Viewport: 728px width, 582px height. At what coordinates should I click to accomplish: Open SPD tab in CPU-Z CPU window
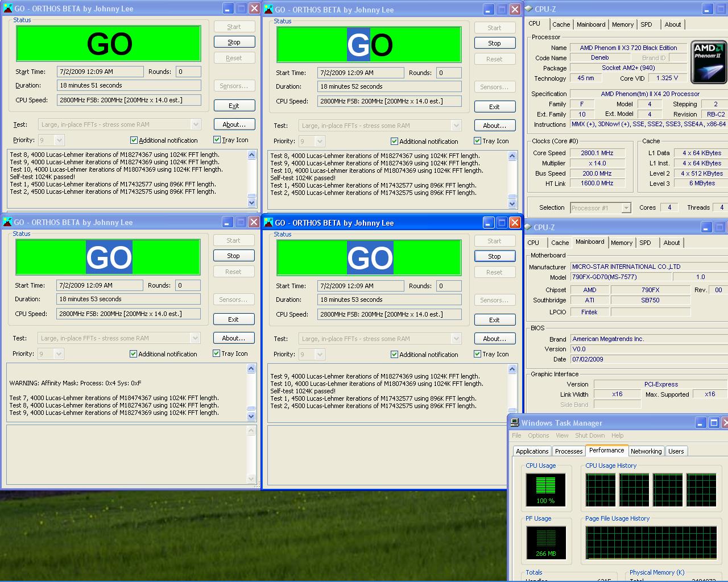[646, 24]
